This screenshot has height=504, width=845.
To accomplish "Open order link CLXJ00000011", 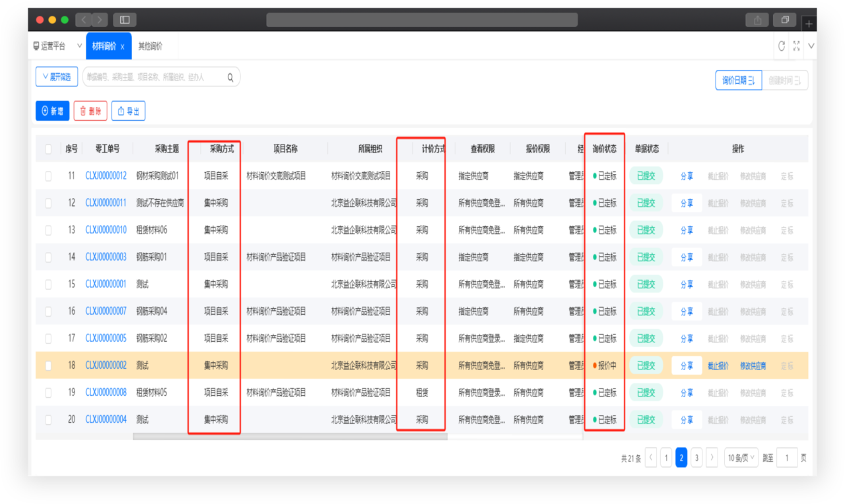I will (106, 203).
